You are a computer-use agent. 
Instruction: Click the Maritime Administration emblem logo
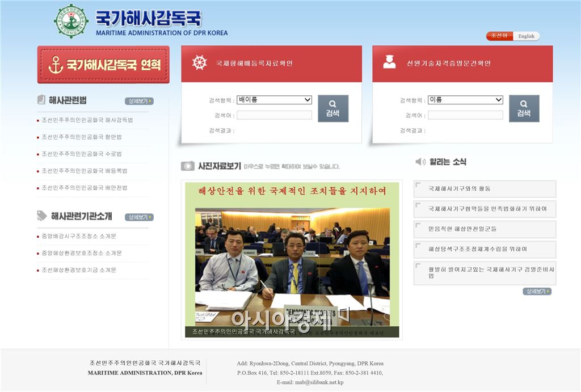(x=71, y=22)
